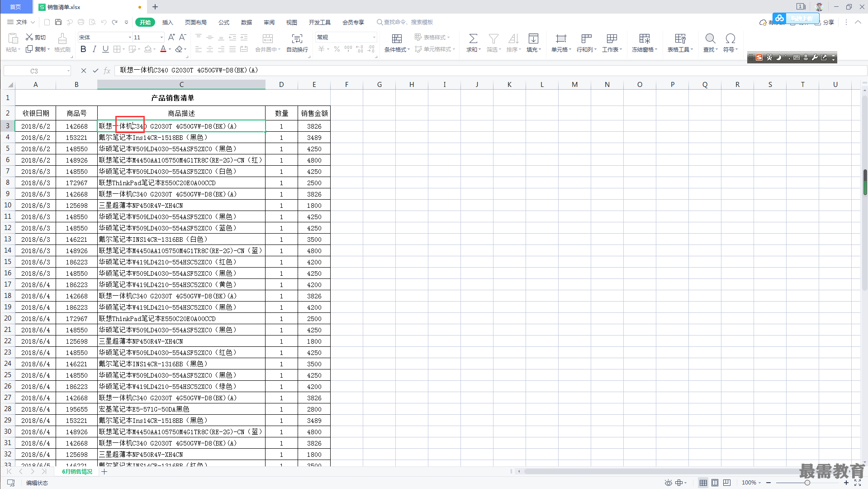Toggle center horizontal alignment

pos(210,49)
